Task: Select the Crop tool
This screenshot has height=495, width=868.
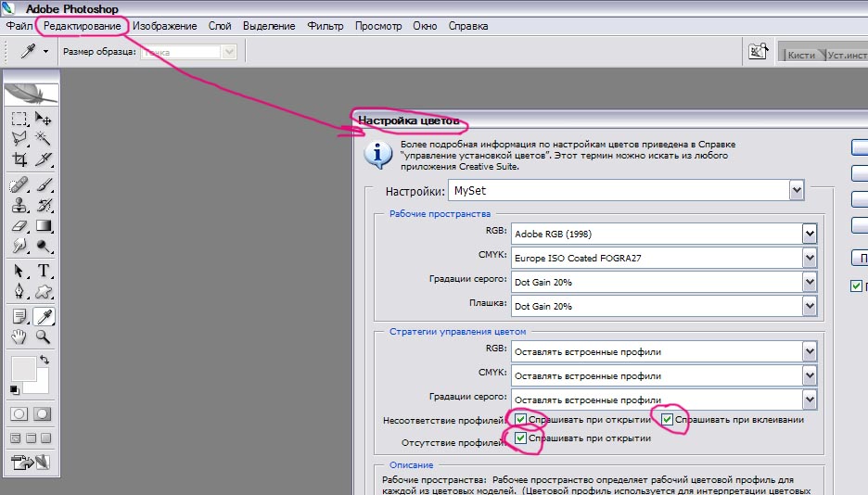Action: tap(19, 159)
